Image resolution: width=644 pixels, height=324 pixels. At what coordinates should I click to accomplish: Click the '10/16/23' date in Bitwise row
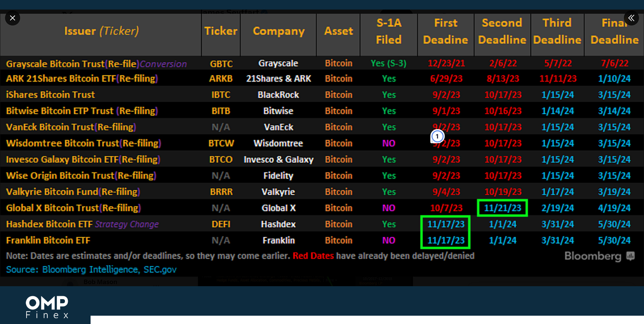[503, 111]
